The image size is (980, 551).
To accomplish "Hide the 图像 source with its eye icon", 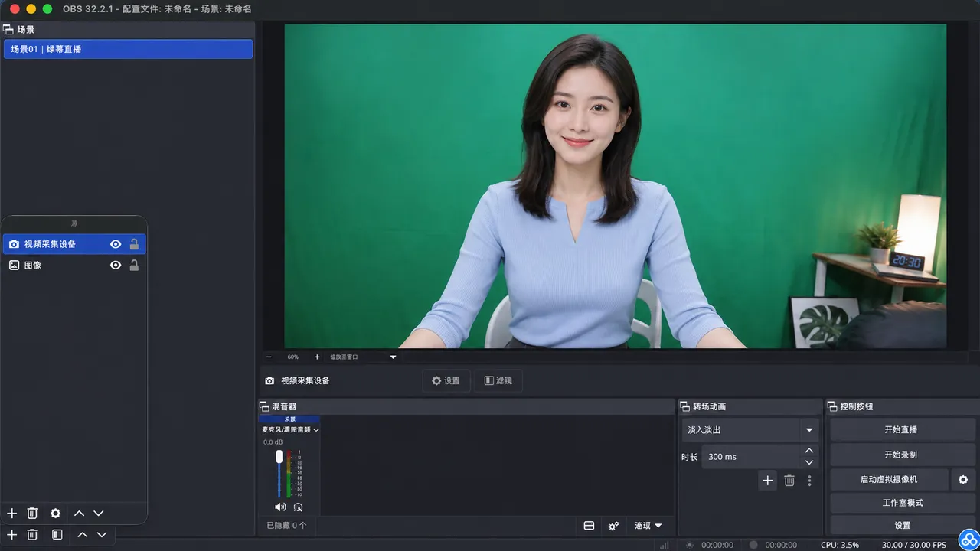I will click(116, 265).
